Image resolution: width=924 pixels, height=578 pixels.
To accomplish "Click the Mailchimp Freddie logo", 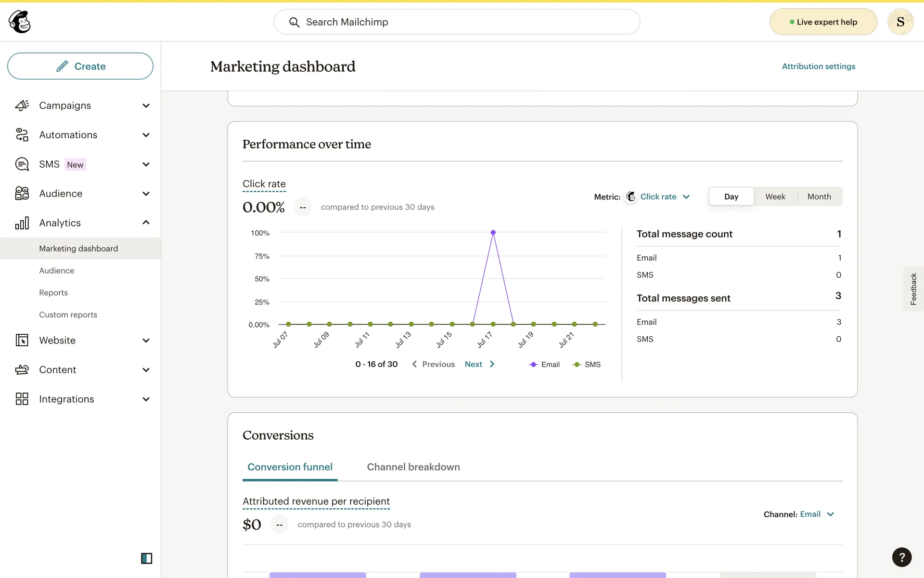I will coord(20,22).
